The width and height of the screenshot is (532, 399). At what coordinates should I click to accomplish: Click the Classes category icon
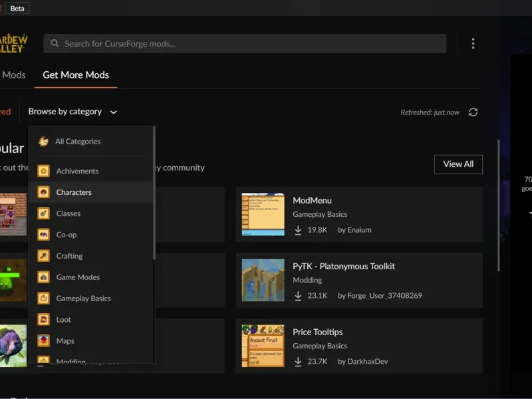tap(43, 213)
